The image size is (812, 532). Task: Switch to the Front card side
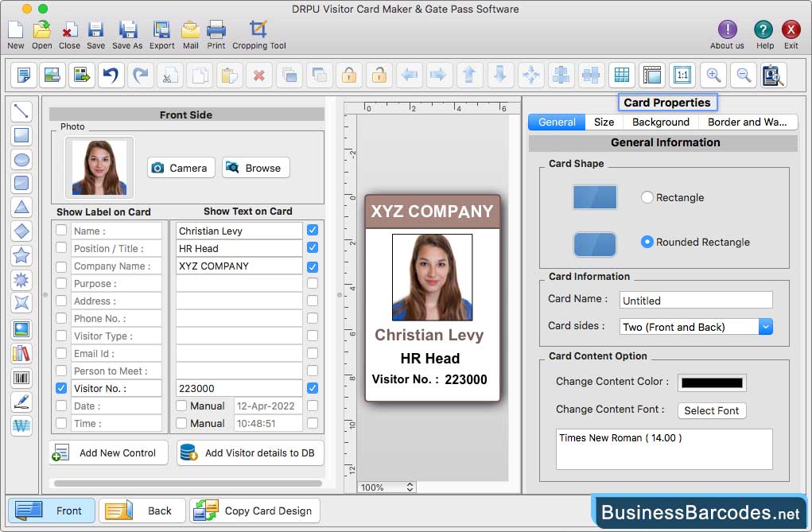click(51, 511)
